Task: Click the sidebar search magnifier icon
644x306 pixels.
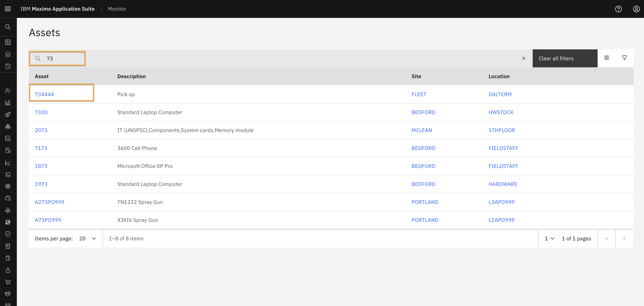Action: tap(8, 27)
